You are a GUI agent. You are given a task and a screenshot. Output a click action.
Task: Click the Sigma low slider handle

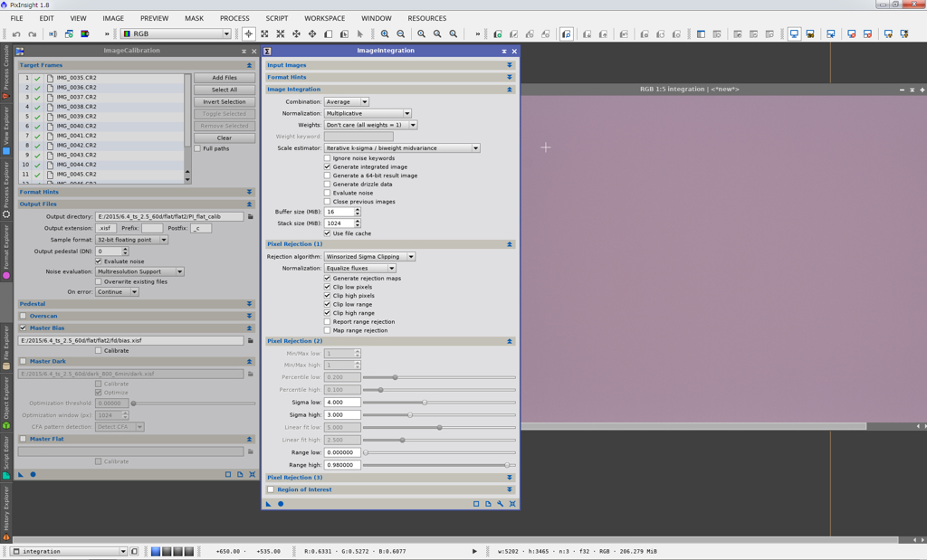425,403
